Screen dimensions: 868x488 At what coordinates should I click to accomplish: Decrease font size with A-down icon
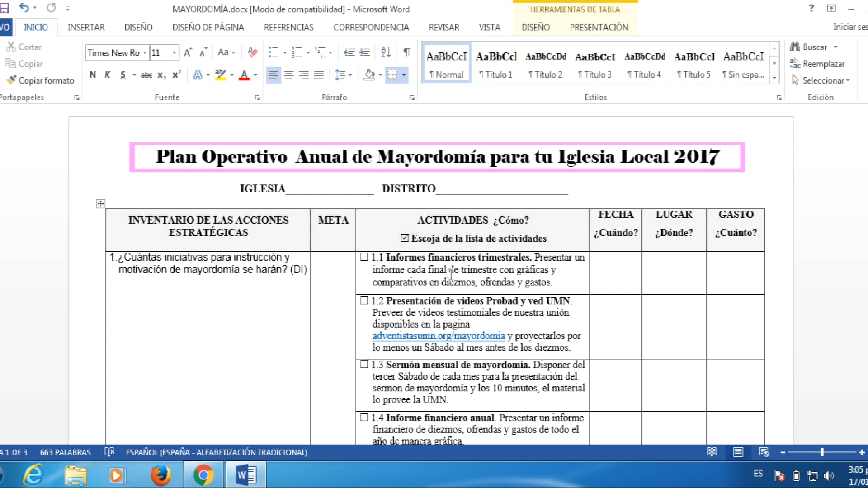tap(203, 52)
